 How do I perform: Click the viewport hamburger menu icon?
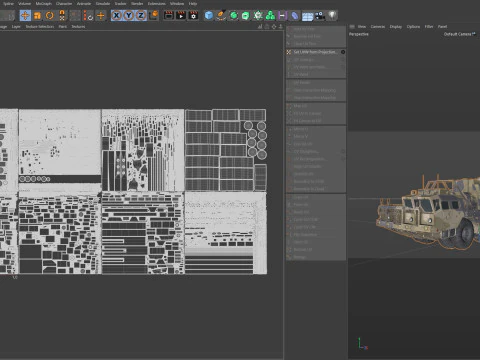[352, 27]
